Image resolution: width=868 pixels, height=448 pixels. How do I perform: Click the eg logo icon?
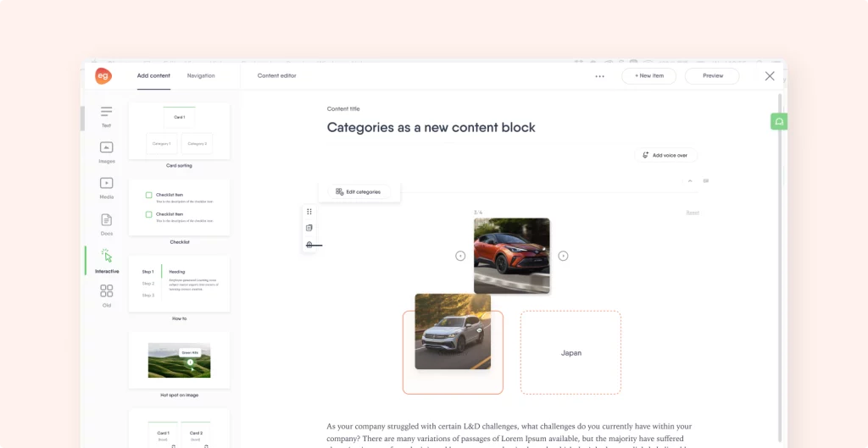[x=103, y=75]
